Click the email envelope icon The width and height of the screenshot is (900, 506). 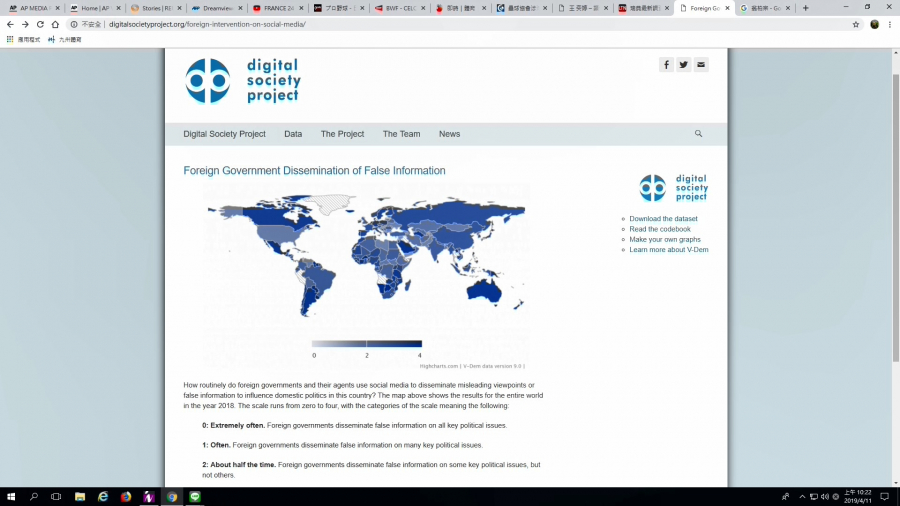(x=701, y=65)
